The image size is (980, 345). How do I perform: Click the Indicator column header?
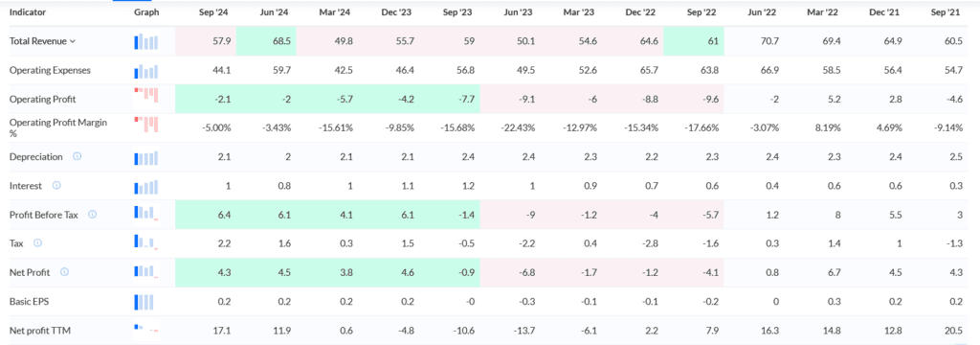coord(28,11)
